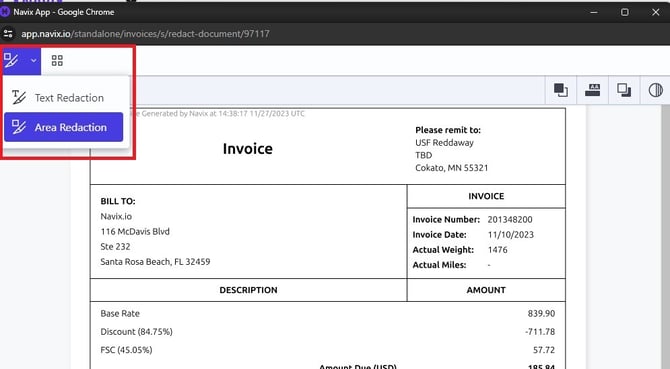This screenshot has height=369, width=670.
Task: Click the USF Reddaway remit-to name
Action: [444, 143]
